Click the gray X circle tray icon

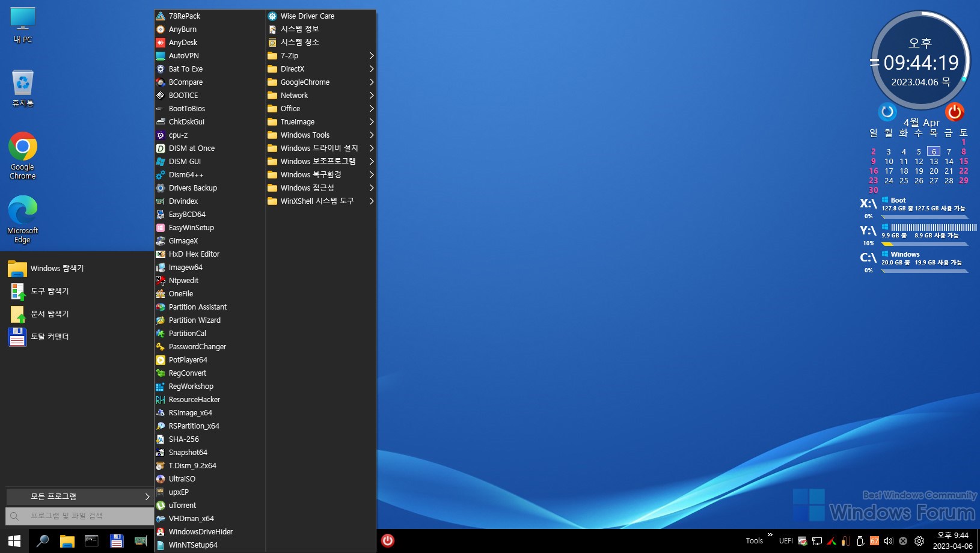(903, 541)
